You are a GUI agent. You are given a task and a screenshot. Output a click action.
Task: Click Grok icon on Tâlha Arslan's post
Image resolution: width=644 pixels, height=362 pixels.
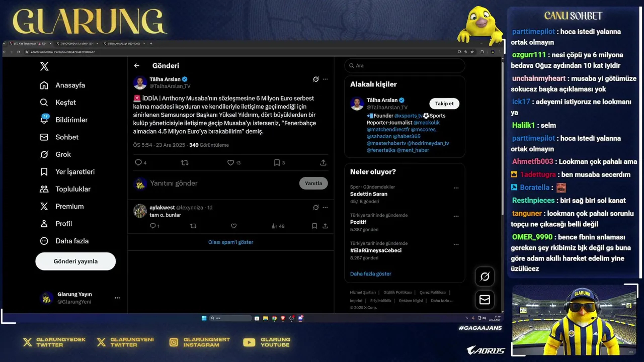tap(316, 79)
